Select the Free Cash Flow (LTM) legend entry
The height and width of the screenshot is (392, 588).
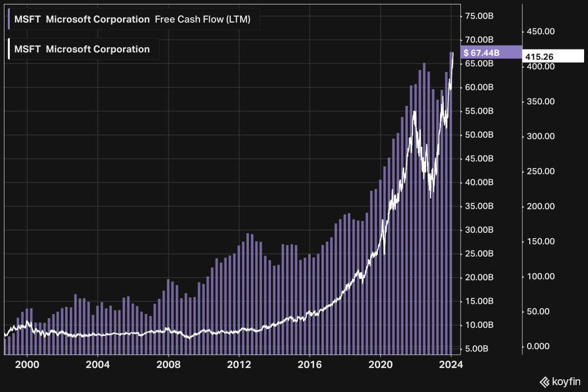133,20
